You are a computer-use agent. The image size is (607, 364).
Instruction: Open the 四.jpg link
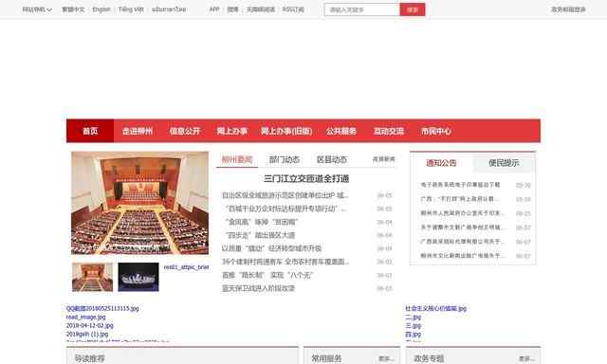tap(414, 335)
